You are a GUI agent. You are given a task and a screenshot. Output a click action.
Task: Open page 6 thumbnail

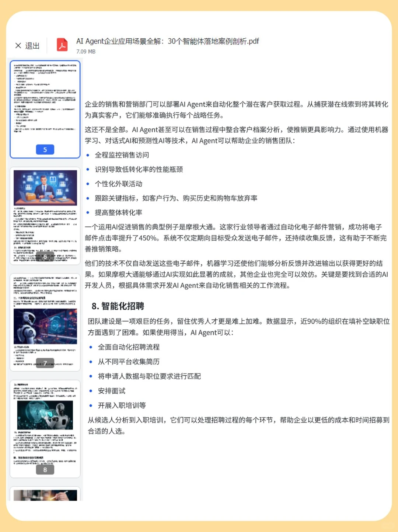45,216
